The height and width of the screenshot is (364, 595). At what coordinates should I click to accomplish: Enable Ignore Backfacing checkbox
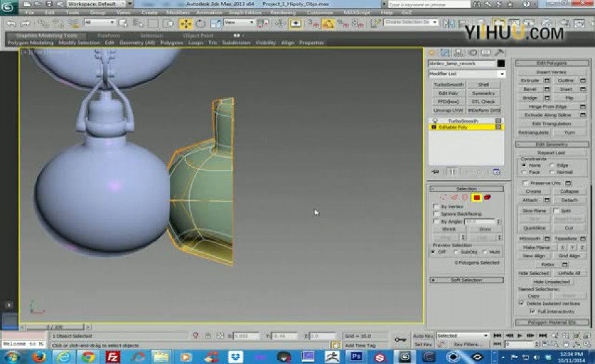pos(436,214)
